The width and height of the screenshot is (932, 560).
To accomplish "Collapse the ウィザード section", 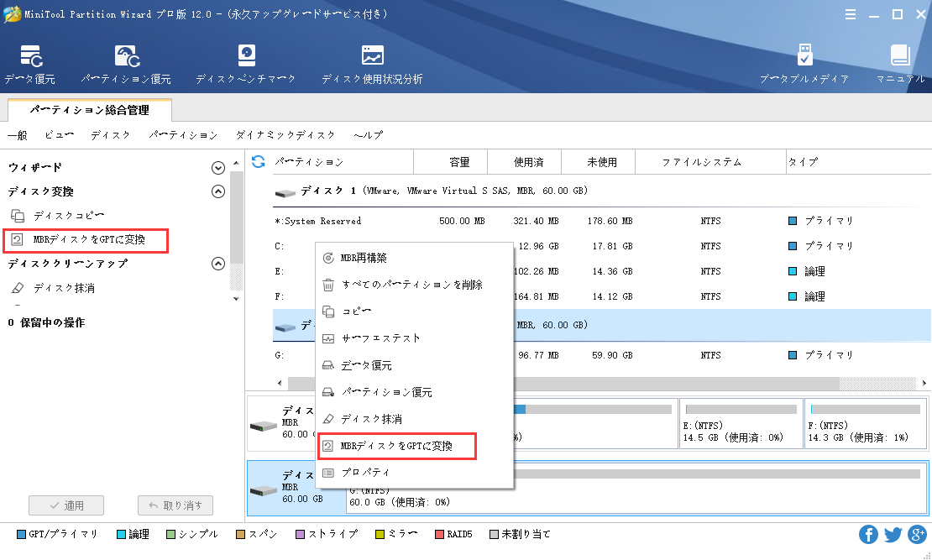I will (218, 168).
